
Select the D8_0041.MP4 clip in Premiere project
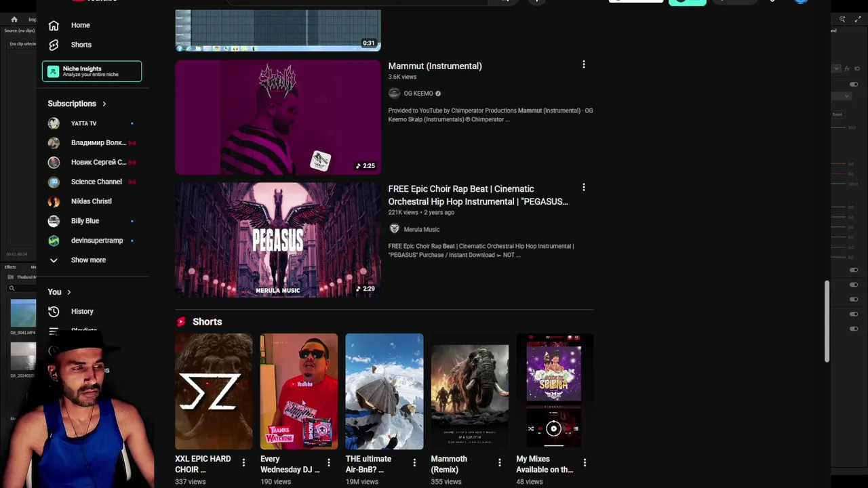pos(23,313)
